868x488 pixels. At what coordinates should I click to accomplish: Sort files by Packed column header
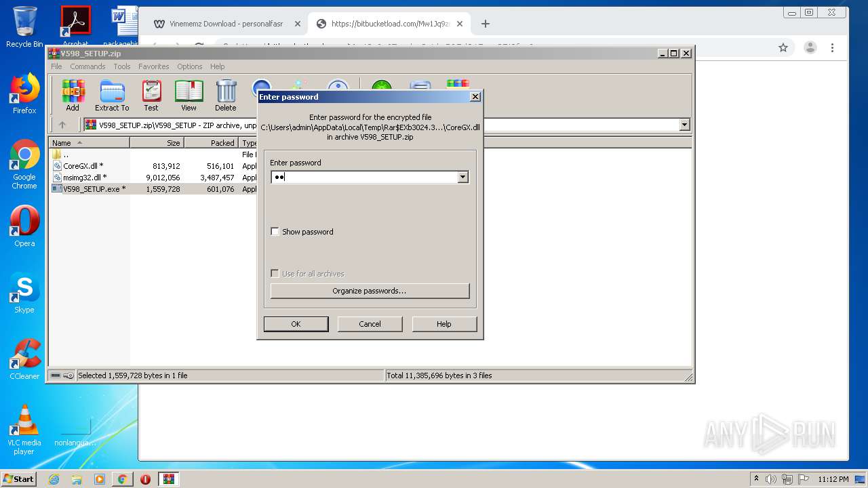click(x=211, y=143)
